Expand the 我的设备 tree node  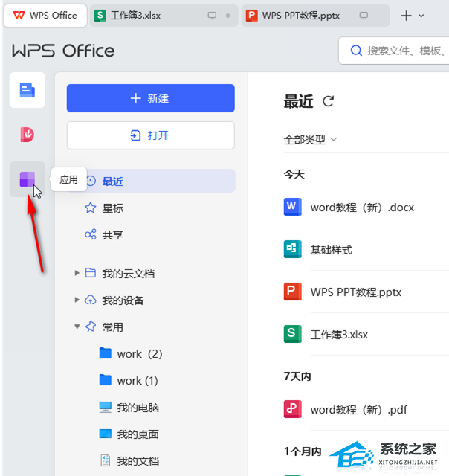77,300
